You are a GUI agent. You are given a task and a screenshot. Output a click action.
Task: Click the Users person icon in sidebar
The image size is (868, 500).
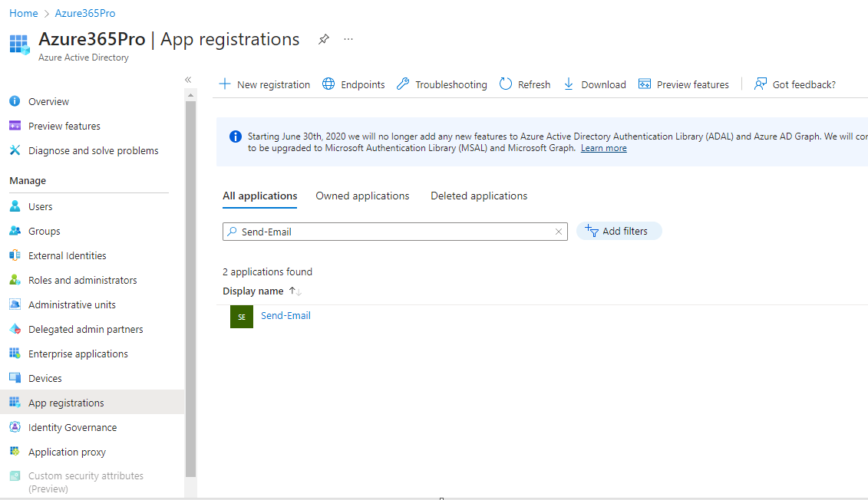click(15, 206)
